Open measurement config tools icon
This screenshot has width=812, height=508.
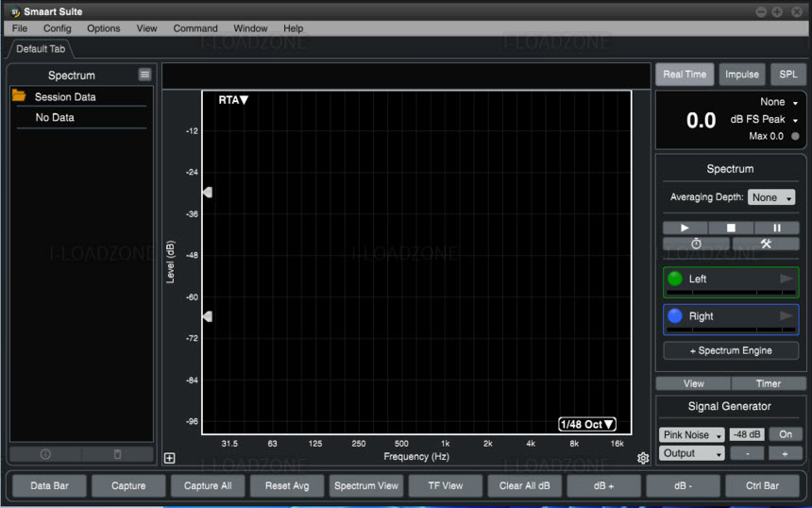point(766,244)
